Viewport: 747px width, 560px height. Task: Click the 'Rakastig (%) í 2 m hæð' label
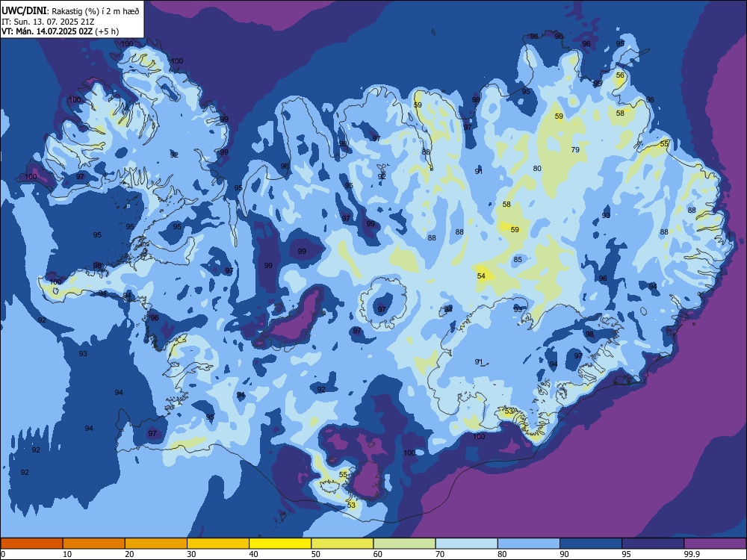pyautogui.click(x=96, y=11)
